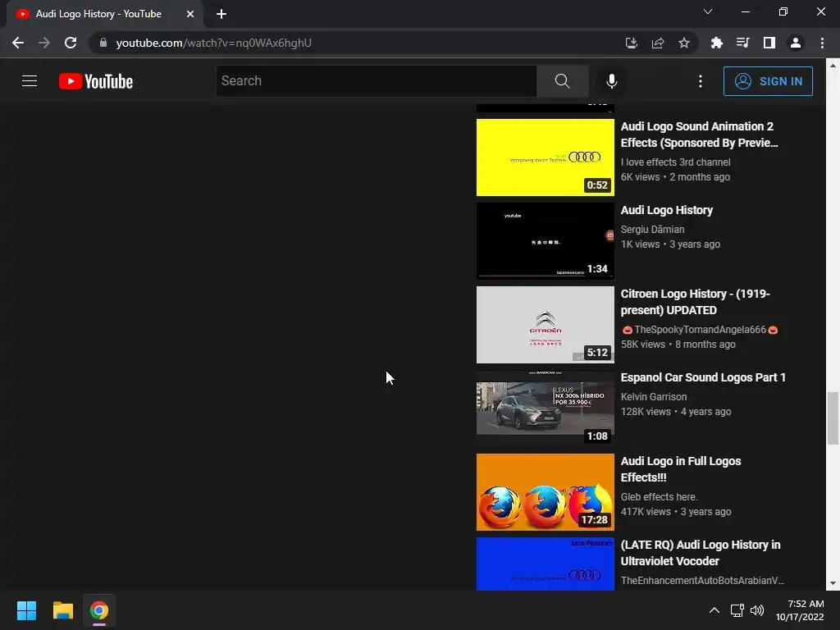The image size is (840, 630).
Task: Click '58K views' text under Citroen video
Action: [643, 345]
